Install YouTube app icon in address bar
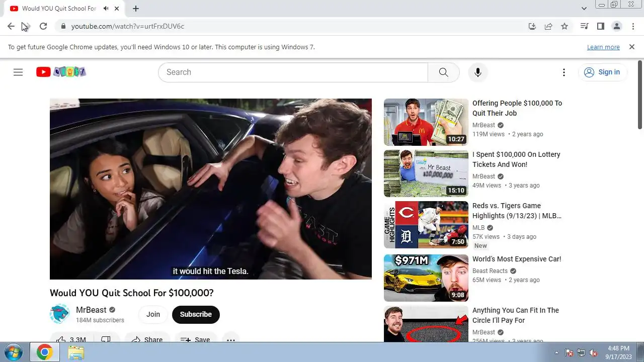Viewport: 644px width, 362px height. click(532, 26)
